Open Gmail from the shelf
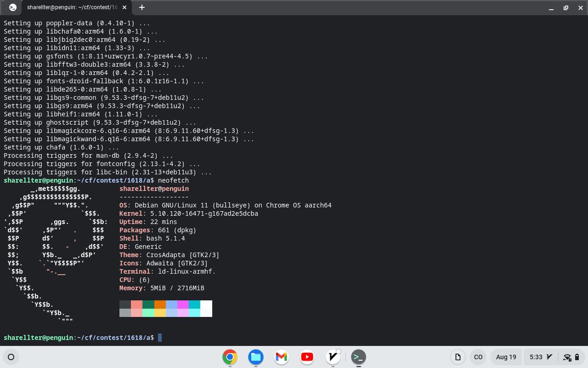Viewport: 588px width, 368px height. pos(282,357)
